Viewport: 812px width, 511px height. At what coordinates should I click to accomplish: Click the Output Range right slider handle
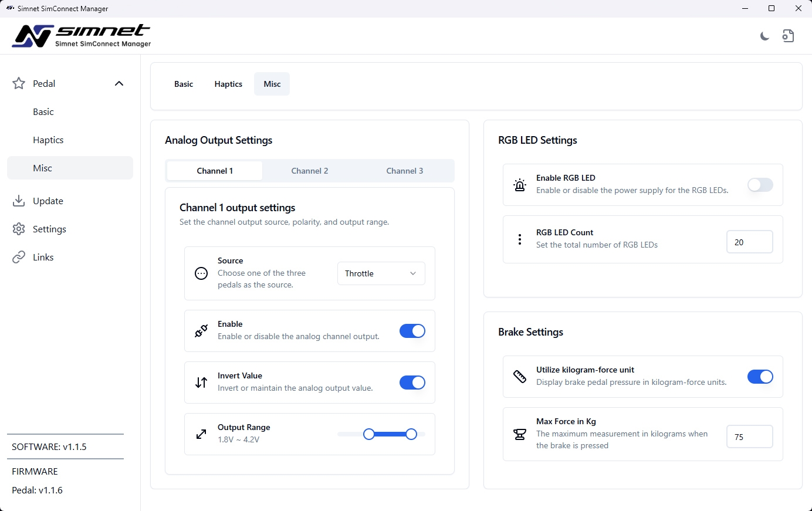[411, 434]
